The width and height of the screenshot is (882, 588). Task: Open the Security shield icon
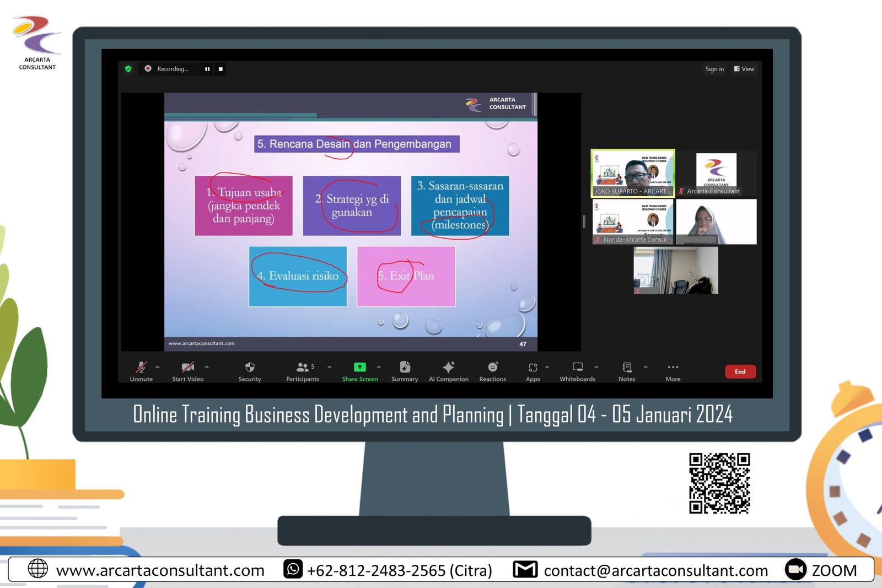(250, 368)
